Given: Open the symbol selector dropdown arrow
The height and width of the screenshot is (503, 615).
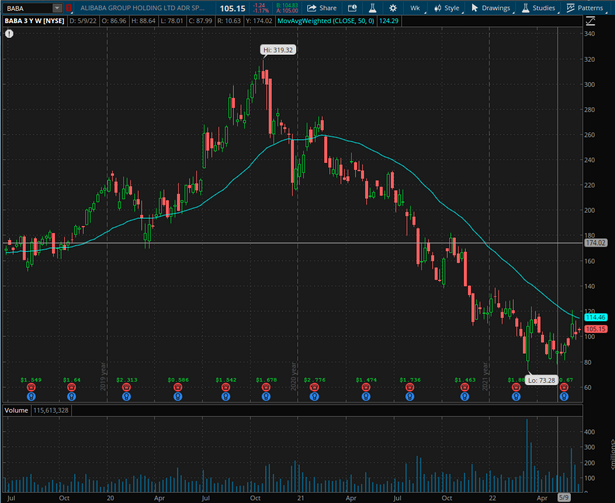Looking at the screenshot, I should 57,8.
